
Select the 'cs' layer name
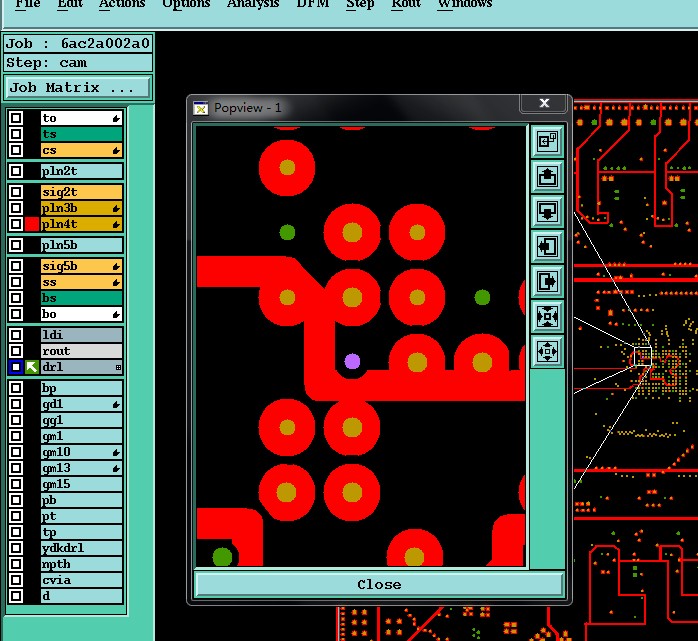81,150
